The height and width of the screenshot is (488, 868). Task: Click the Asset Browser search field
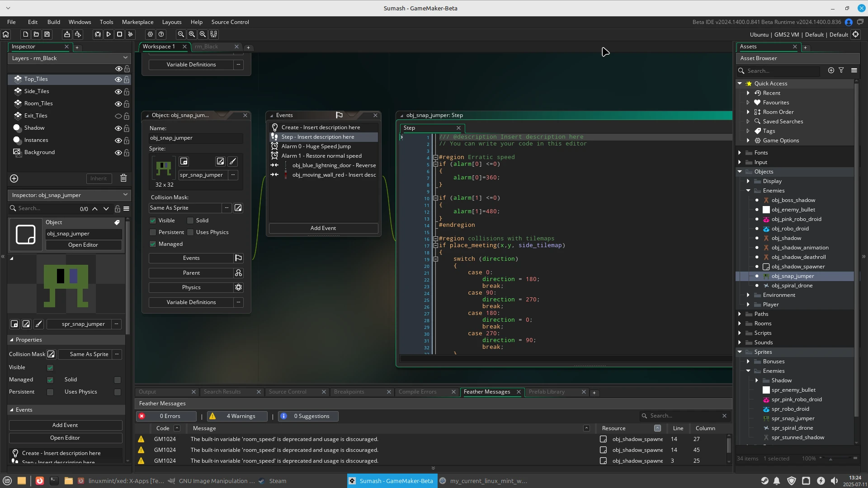coord(782,71)
